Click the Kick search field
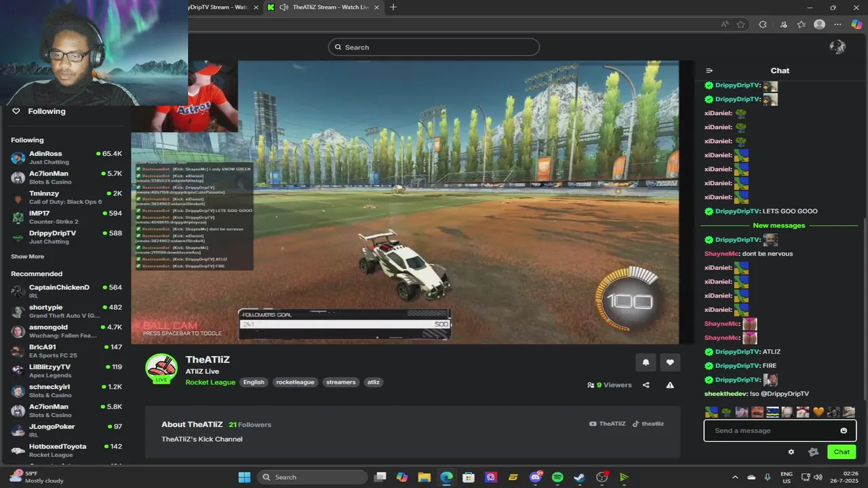Image resolution: width=868 pixels, height=488 pixels. pos(434,47)
